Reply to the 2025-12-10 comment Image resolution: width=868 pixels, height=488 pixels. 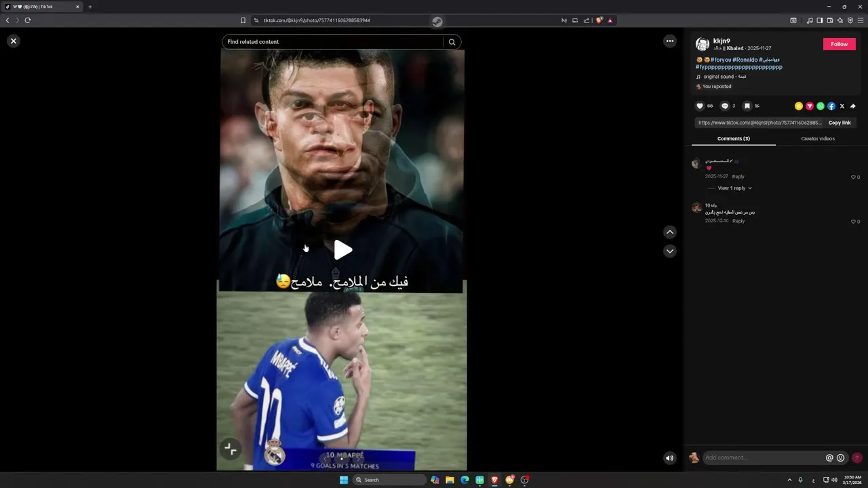738,221
